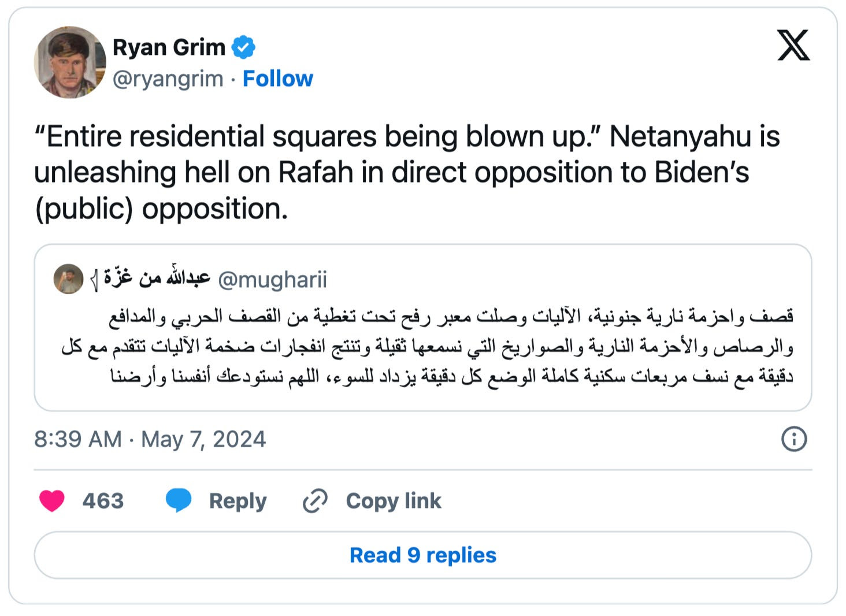The image size is (846, 616).
Task: Select the Reply text label
Action: [x=238, y=501]
